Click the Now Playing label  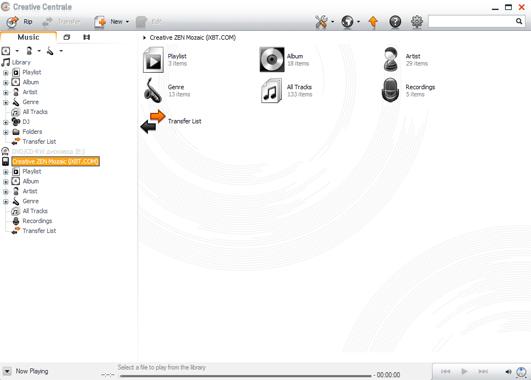click(x=32, y=371)
